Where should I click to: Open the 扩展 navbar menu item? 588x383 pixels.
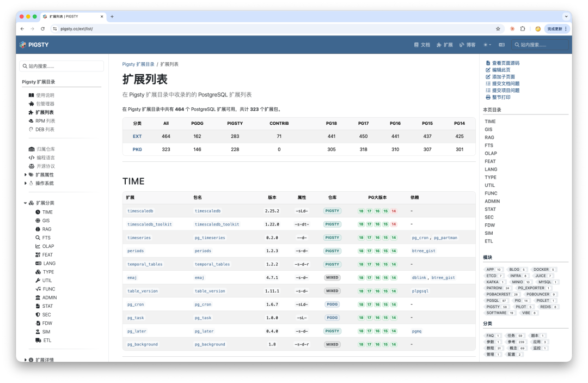[x=445, y=45]
